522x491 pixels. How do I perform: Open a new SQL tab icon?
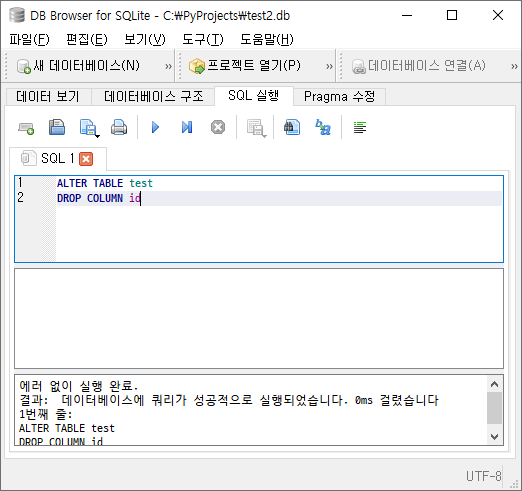pos(26,128)
